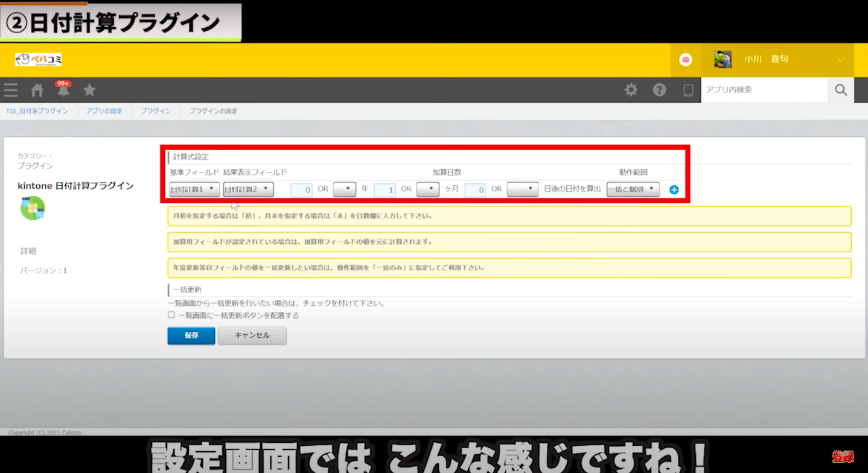868x473 pixels.
Task: Switch to mobile view icon
Action: 688,90
